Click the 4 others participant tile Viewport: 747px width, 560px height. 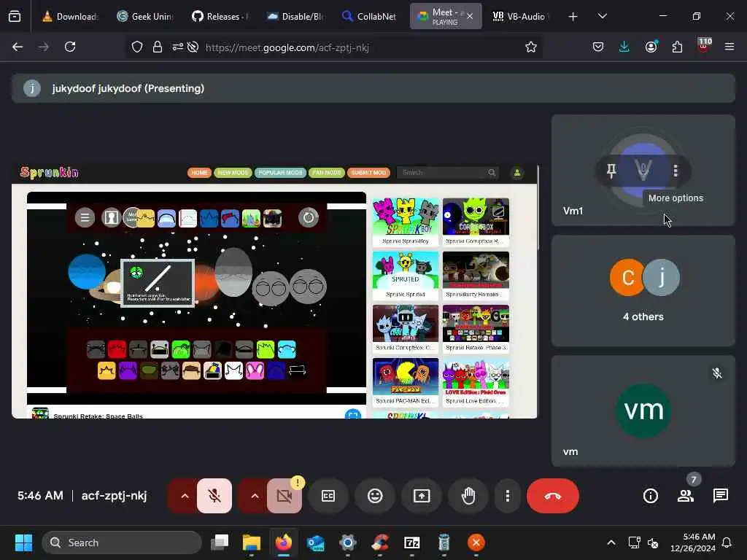click(643, 290)
